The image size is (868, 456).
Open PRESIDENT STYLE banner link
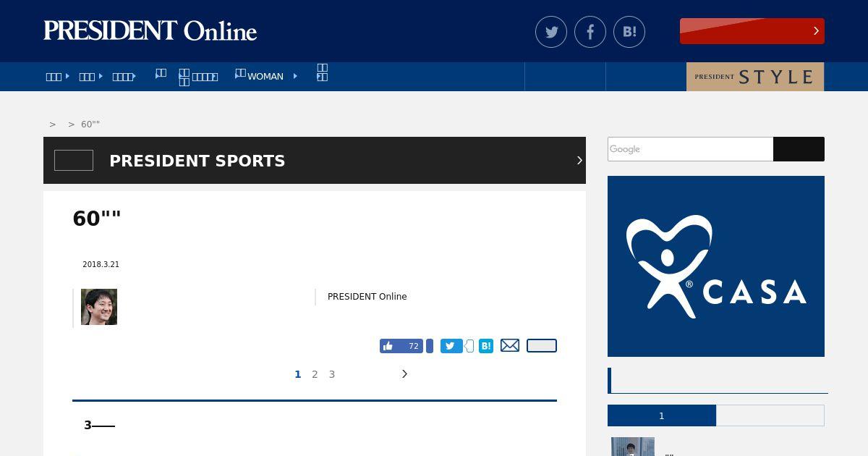(755, 77)
